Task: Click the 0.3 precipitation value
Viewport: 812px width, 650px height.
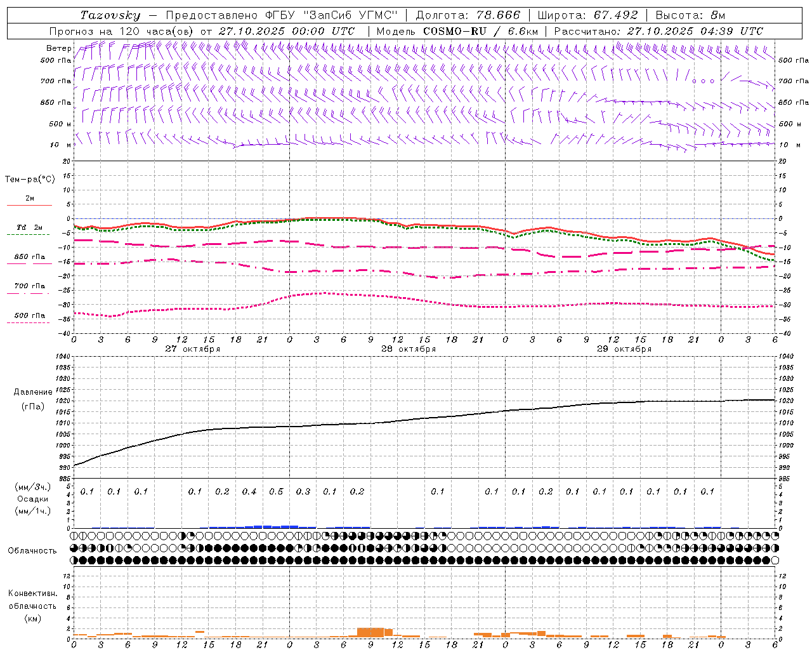Action: pyautogui.click(x=303, y=492)
